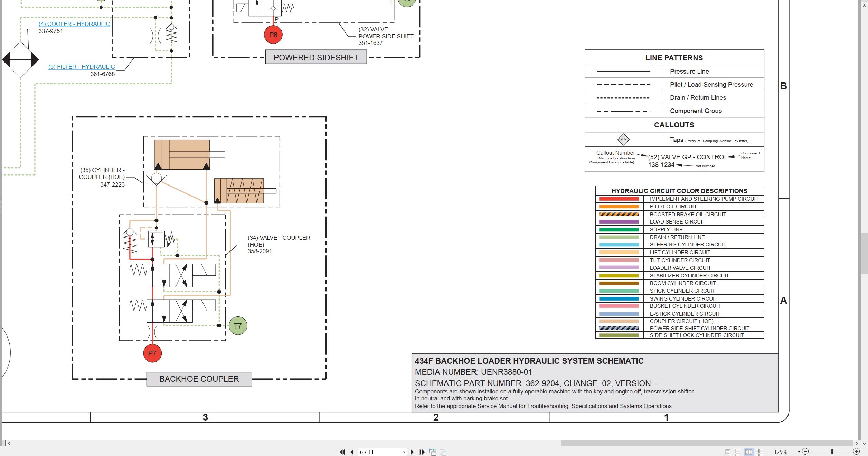Click the horizontal scrollbar thumb
The height and width of the screenshot is (456, 868).
(707, 443)
